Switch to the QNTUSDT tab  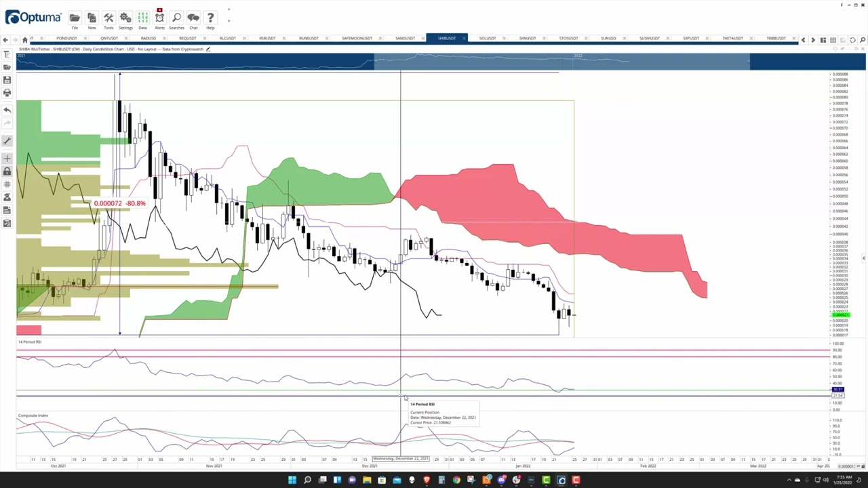coord(108,39)
